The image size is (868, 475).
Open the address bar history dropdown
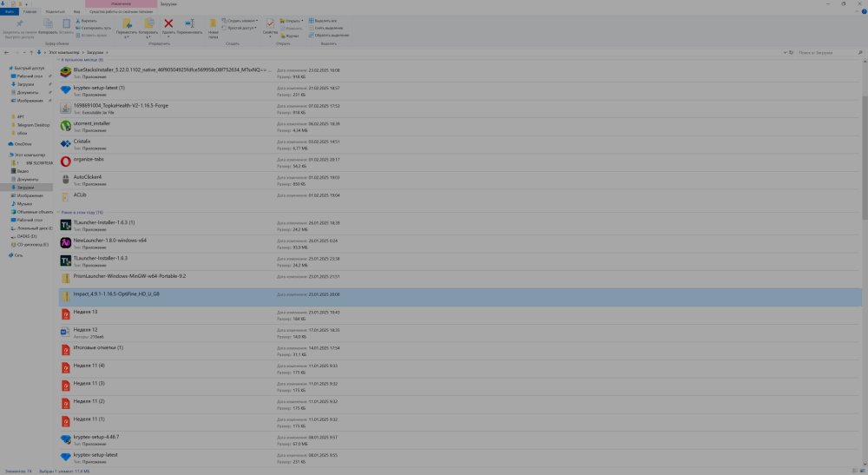tap(785, 53)
